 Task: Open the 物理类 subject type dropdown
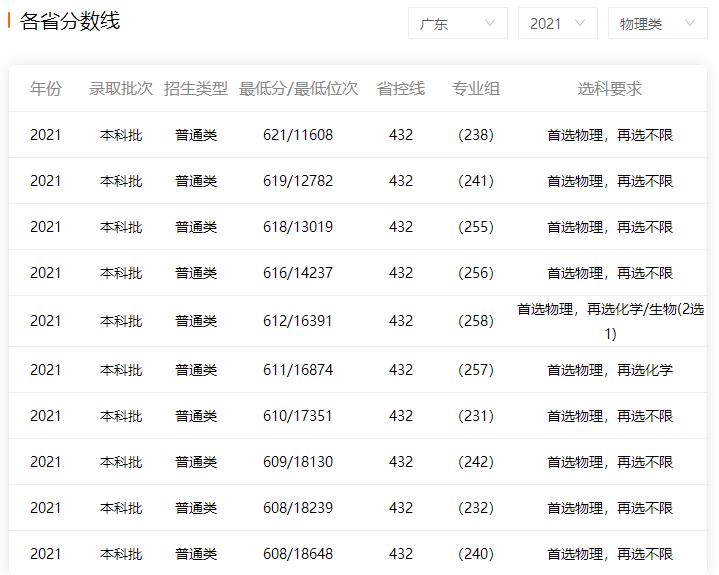pos(657,23)
